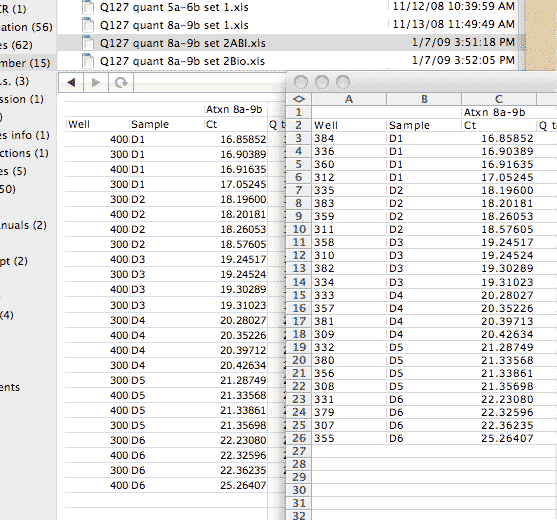This screenshot has width=557, height=520.
Task: Click the reload icon in preview toolbar
Action: coord(121,83)
